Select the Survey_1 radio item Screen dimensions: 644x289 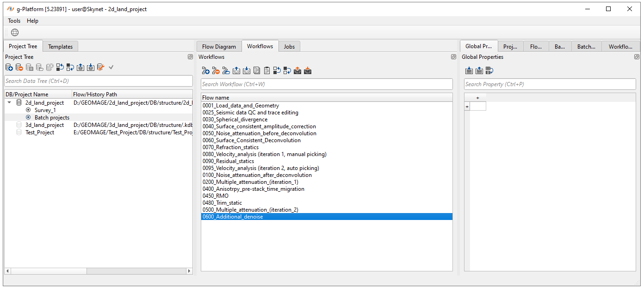(x=45, y=110)
